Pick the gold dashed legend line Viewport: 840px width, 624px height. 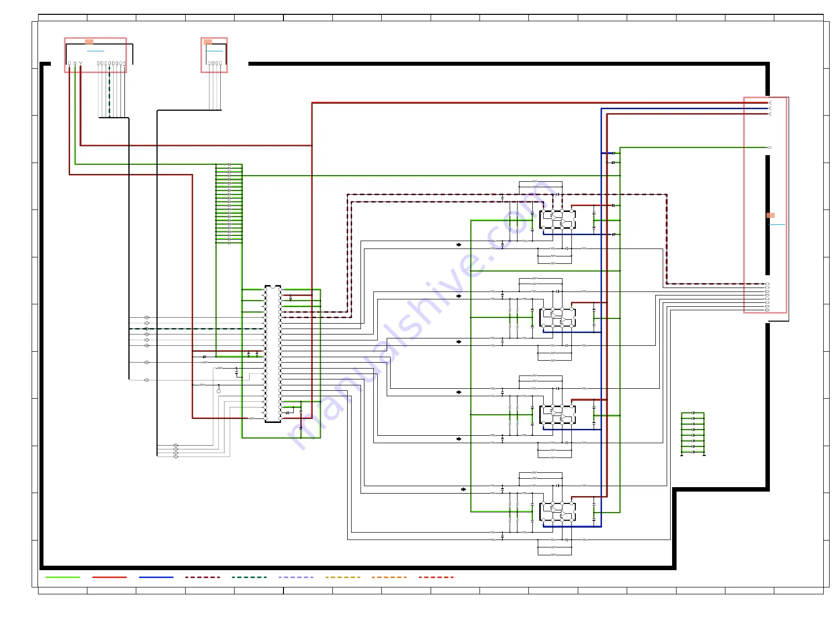pyautogui.click(x=343, y=577)
